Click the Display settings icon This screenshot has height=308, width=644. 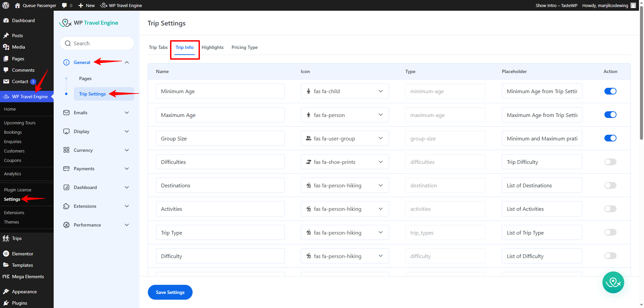[x=66, y=131]
